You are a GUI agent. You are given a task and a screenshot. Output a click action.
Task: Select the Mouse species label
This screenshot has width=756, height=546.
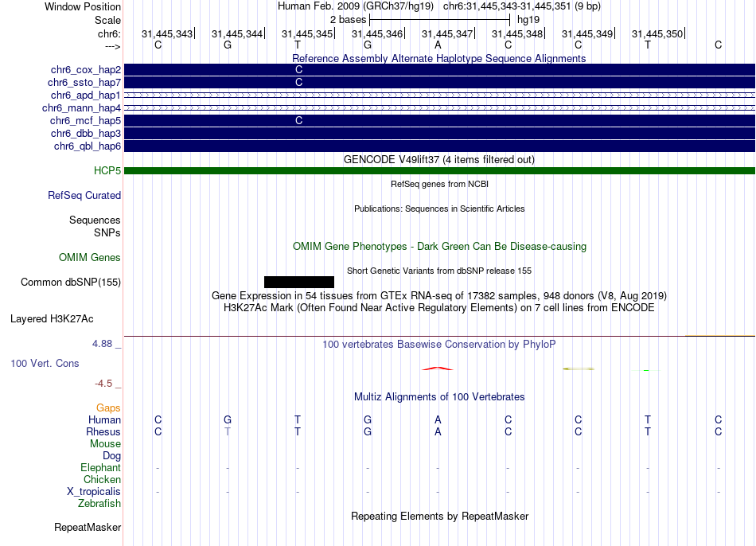[x=105, y=444]
